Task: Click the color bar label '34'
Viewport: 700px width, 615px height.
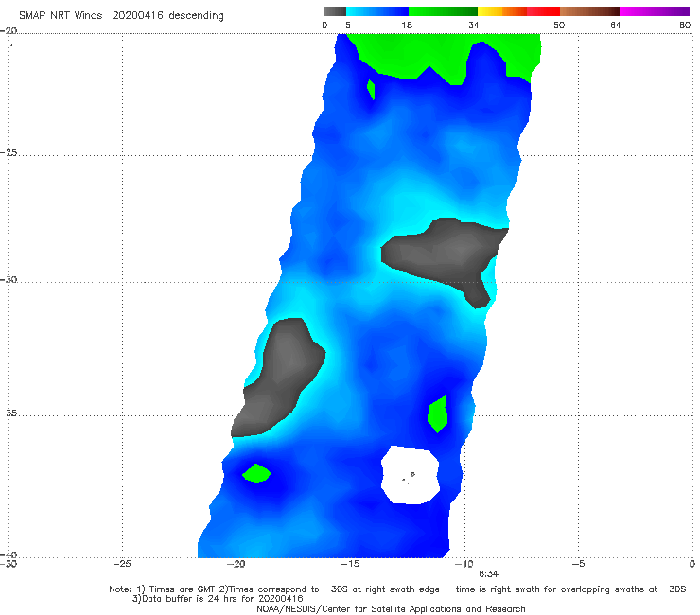Action: point(474,25)
